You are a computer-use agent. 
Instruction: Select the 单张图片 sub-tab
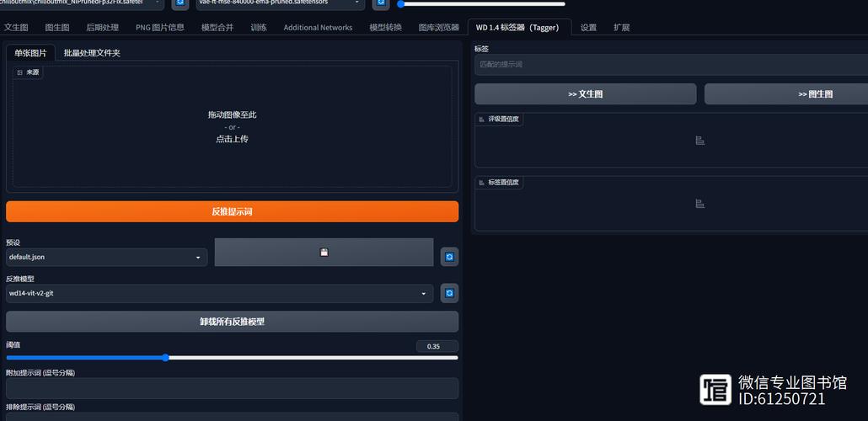click(x=30, y=53)
